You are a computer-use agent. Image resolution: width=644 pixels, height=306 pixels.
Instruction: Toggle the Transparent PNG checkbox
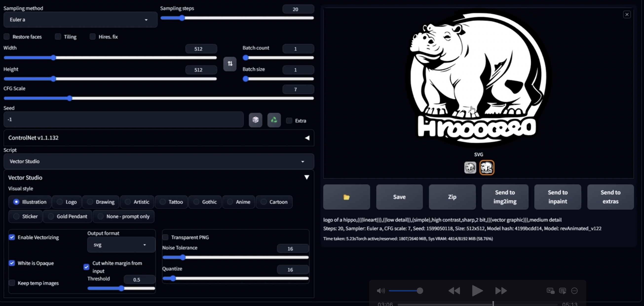tap(165, 237)
